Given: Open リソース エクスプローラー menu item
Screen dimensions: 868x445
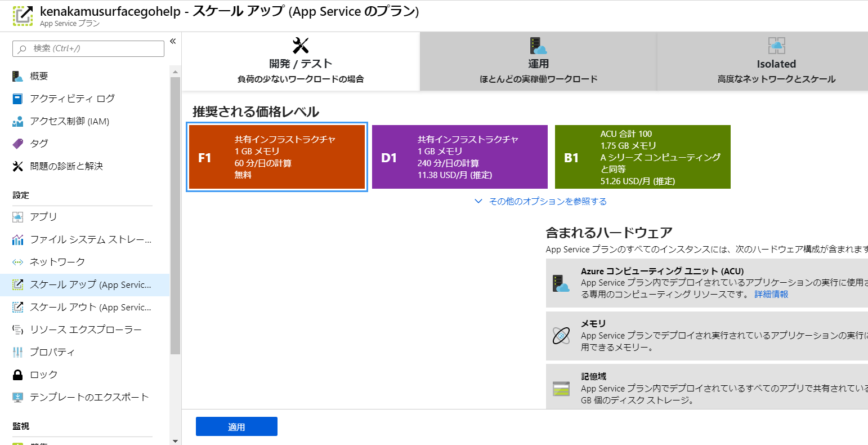Looking at the screenshot, I should [x=84, y=330].
